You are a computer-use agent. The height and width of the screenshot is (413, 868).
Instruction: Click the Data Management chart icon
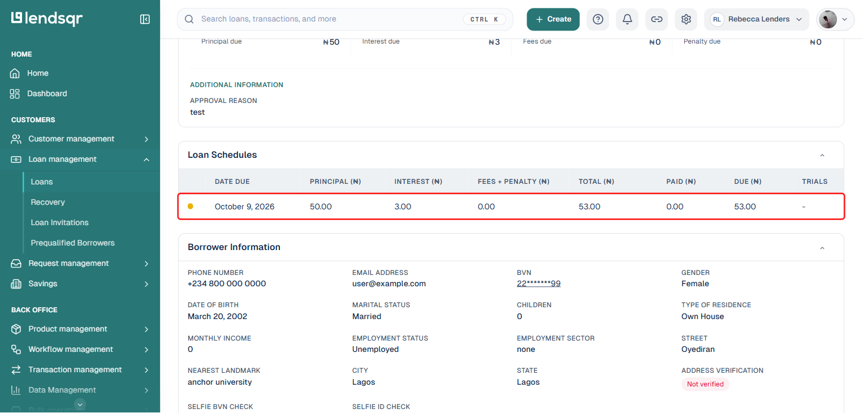pyautogui.click(x=16, y=390)
